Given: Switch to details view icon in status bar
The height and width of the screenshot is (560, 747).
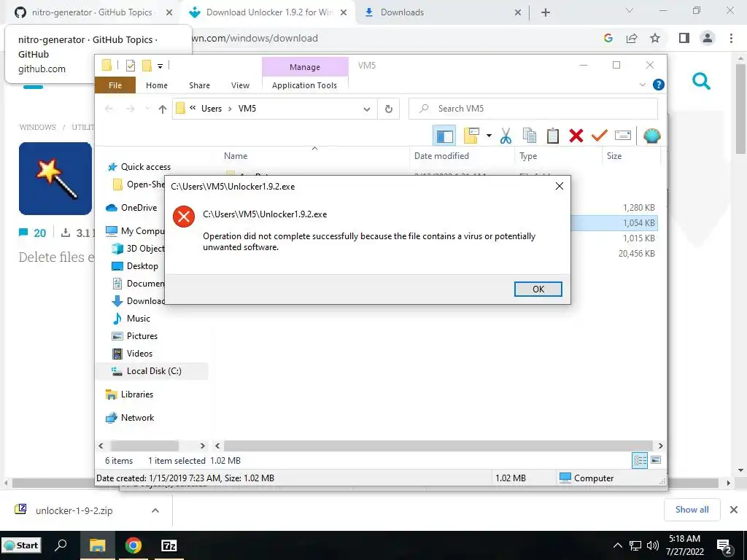Looking at the screenshot, I should point(640,461).
